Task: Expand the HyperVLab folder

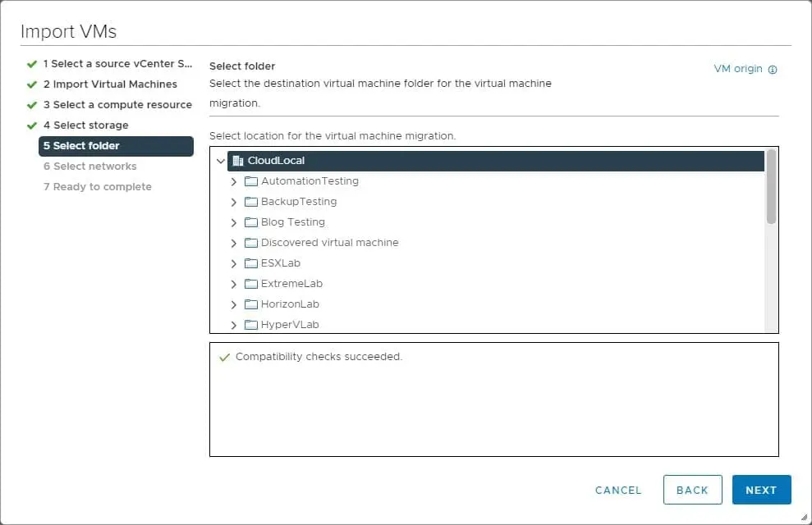Action: click(x=234, y=325)
